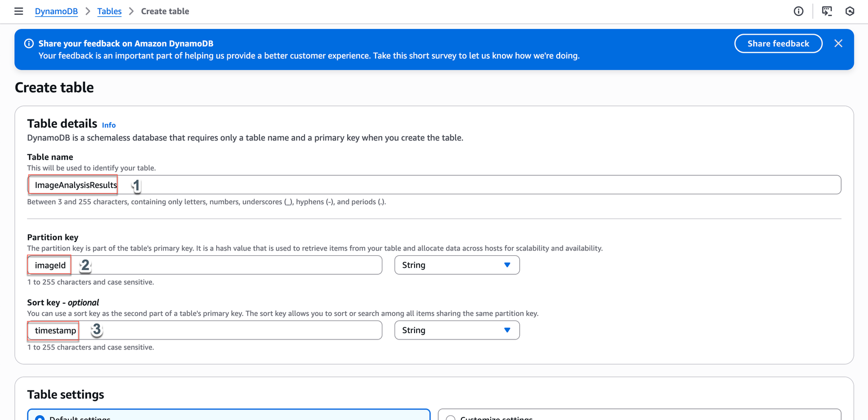Open the Partition key type dropdown
The height and width of the screenshot is (420, 868).
tap(457, 265)
